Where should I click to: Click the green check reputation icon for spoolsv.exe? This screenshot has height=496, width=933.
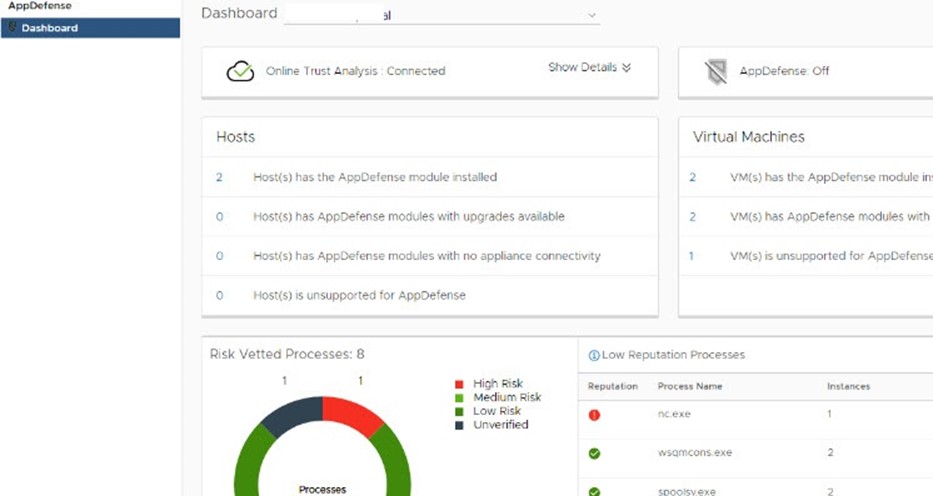point(594,492)
